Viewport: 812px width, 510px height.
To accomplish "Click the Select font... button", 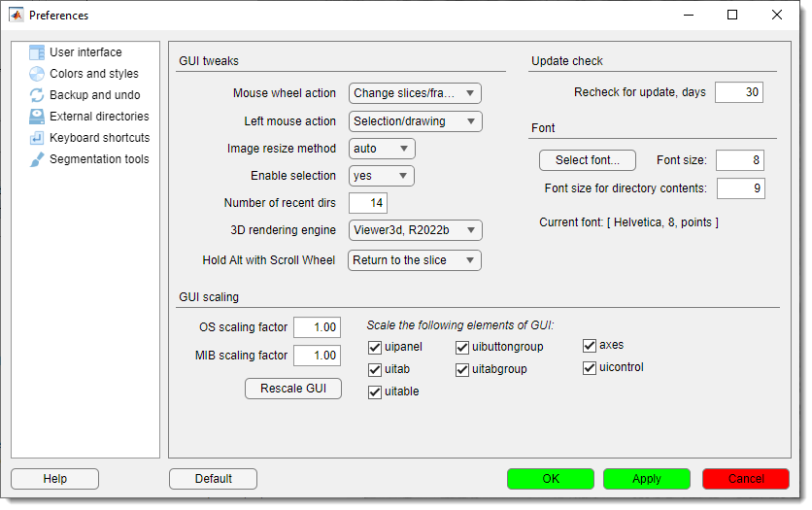I will click(x=587, y=160).
